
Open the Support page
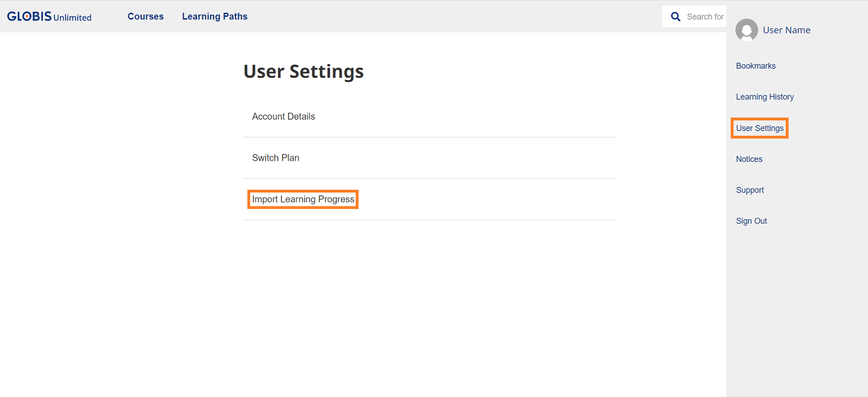[x=749, y=190]
